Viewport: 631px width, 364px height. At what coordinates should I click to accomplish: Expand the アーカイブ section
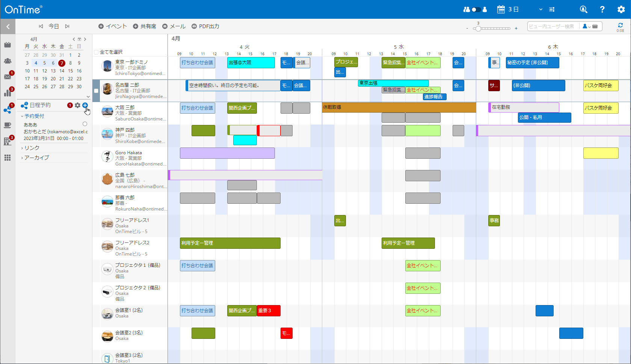tap(36, 158)
